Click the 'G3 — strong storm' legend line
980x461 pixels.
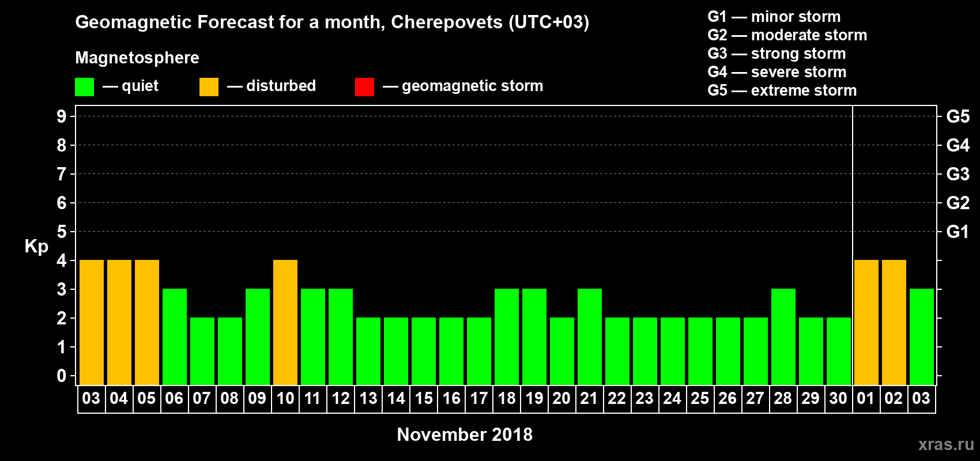(777, 54)
